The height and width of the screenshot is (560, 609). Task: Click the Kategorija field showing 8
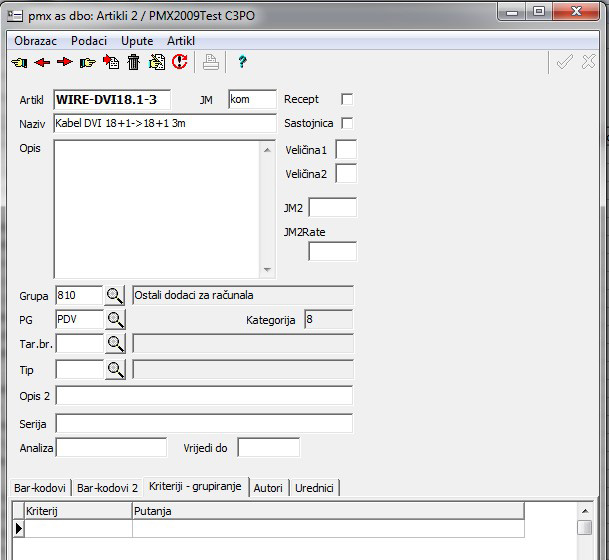329,320
